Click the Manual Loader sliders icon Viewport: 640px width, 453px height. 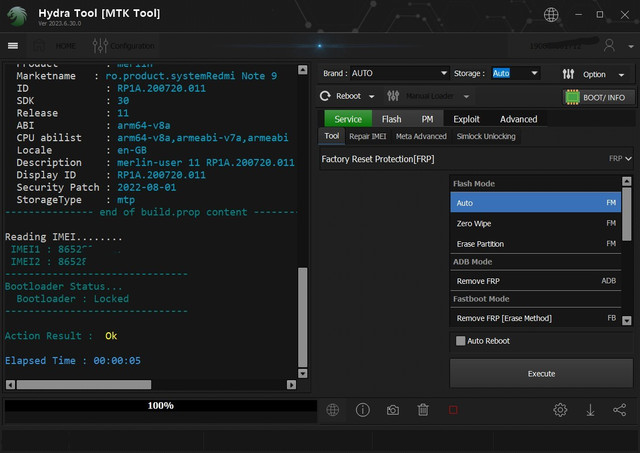tap(393, 96)
